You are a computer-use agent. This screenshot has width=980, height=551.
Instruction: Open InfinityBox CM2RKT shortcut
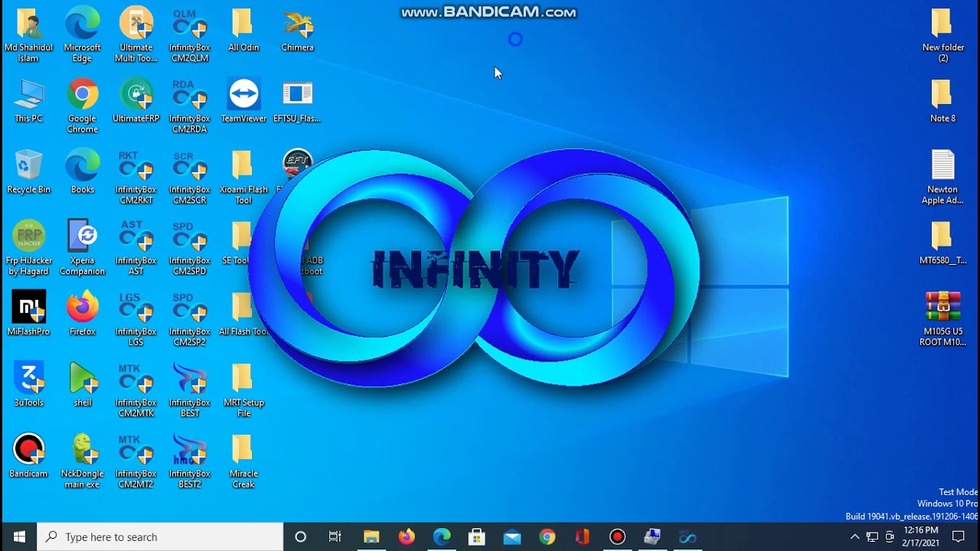coord(136,177)
